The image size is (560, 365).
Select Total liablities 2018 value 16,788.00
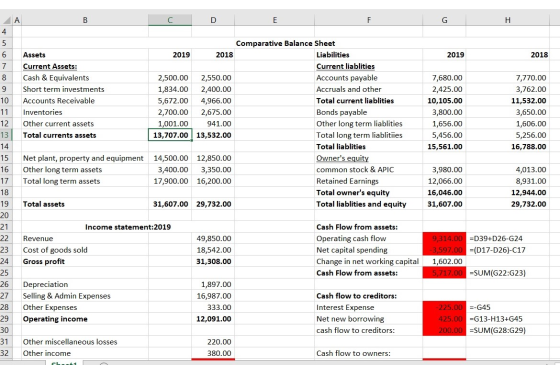[508, 146]
